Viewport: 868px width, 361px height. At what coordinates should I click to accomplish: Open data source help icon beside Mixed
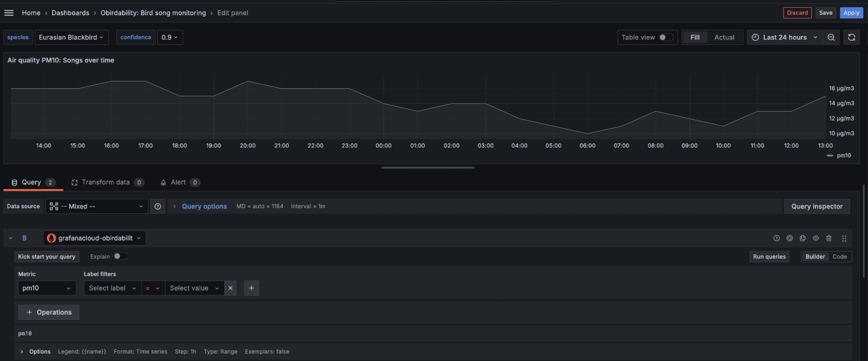click(x=158, y=206)
